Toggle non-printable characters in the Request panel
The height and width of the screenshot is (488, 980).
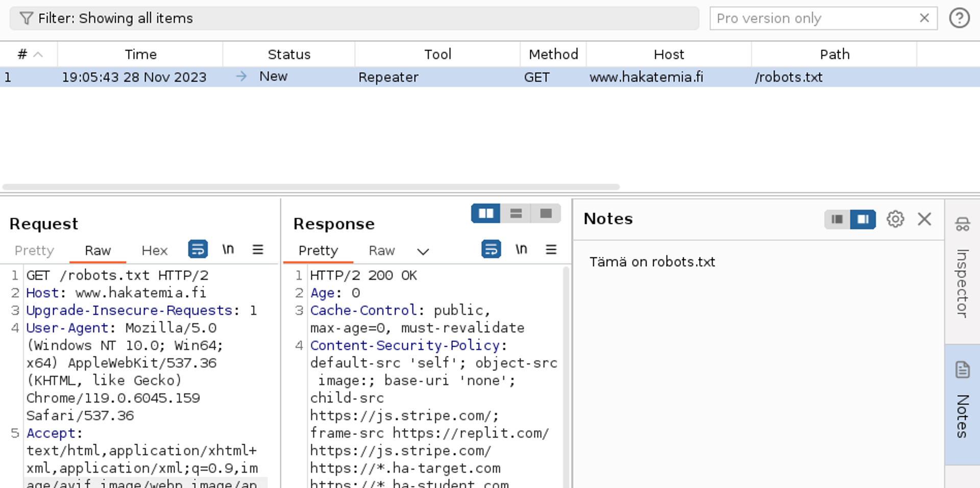point(228,249)
